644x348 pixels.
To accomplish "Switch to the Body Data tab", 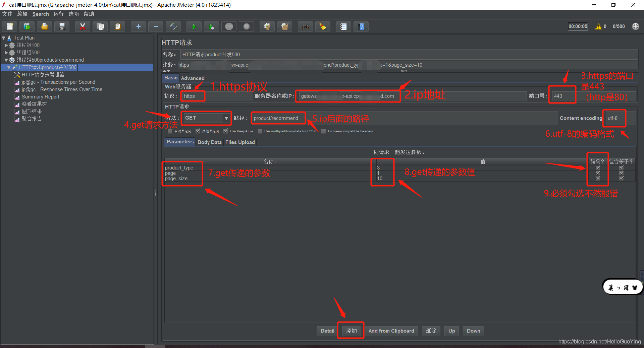I will (x=210, y=142).
